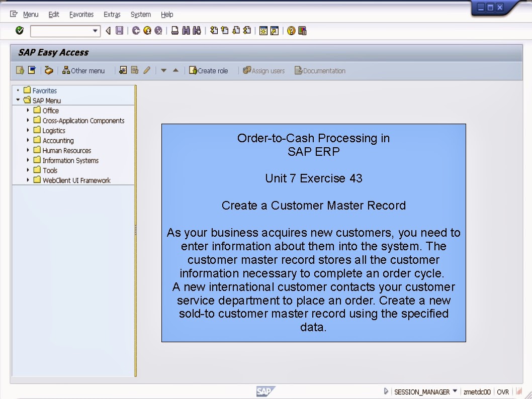Open the Extras menu

point(112,14)
